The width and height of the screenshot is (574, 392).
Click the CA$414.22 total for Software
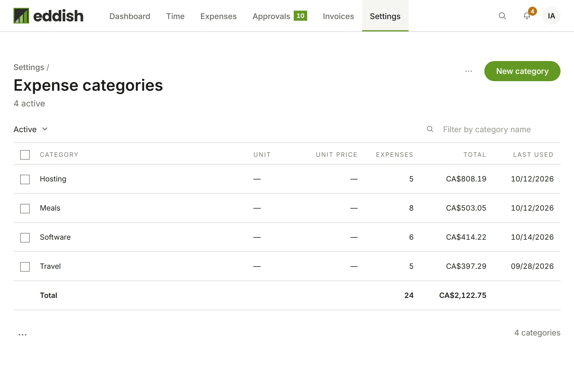466,237
